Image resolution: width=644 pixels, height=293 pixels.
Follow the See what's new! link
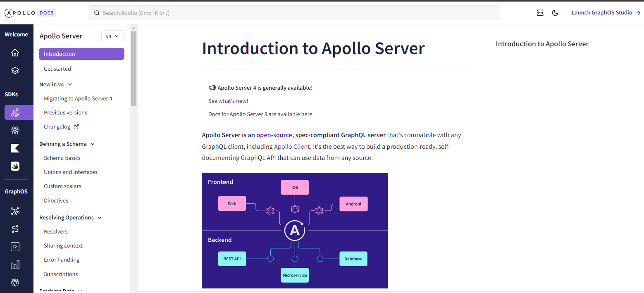228,101
